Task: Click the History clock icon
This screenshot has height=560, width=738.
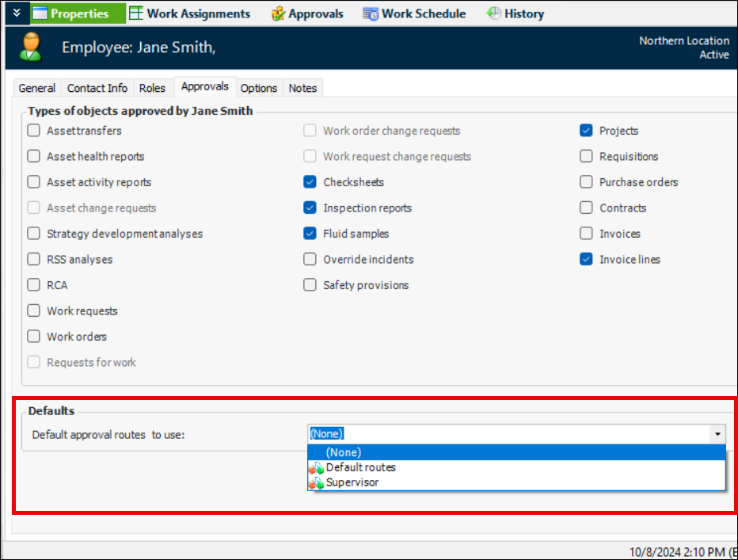Action: click(x=494, y=13)
